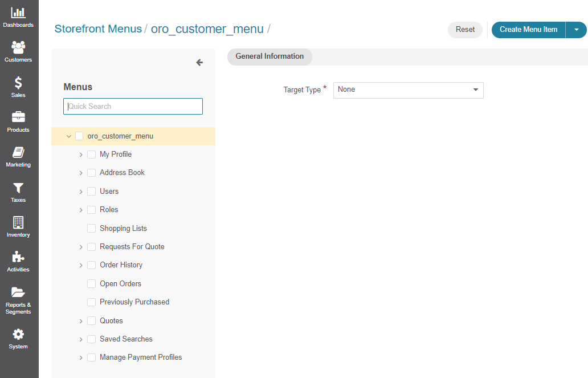
Task: Click the Storefront Menus breadcrumb link
Action: pos(98,29)
